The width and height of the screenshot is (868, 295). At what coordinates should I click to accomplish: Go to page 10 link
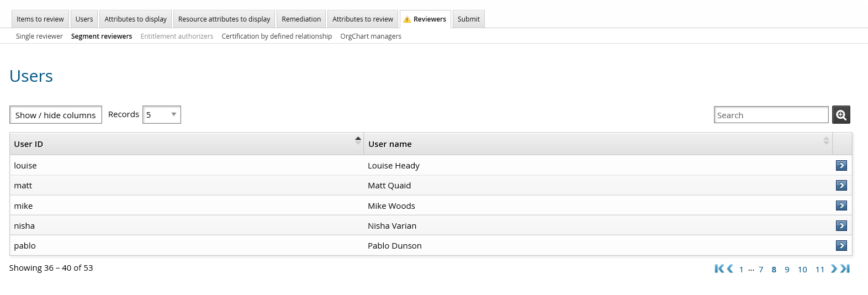click(802, 270)
